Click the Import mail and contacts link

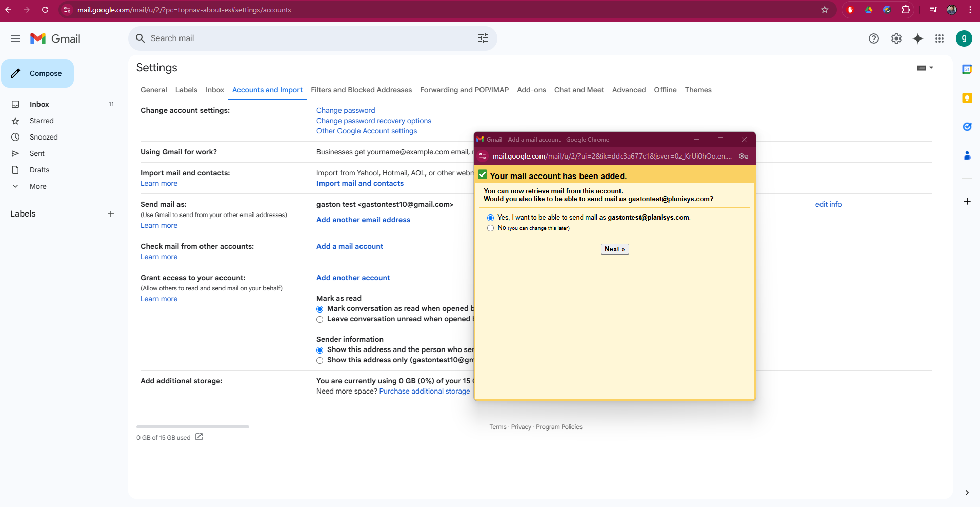coord(359,183)
